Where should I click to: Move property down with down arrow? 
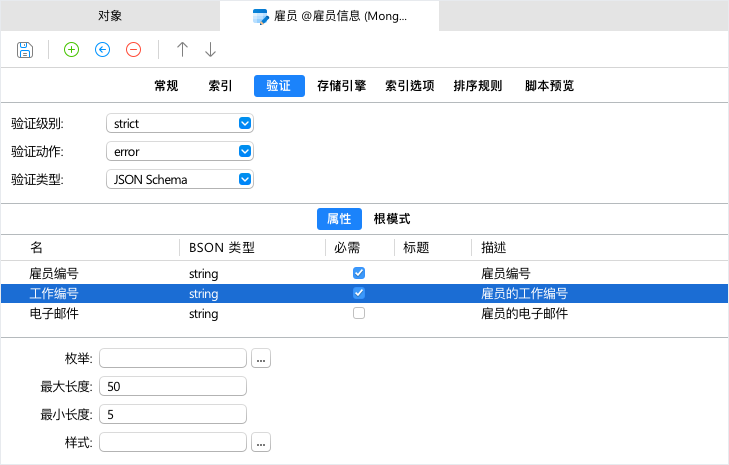pos(210,50)
